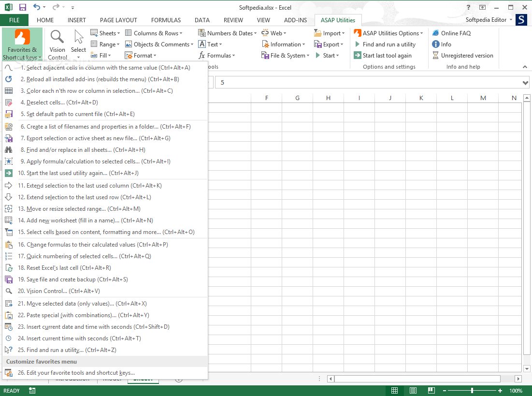Switch to the PAGE LAYOUT tab
Viewport: 532px width, 396px height.
[118, 20]
